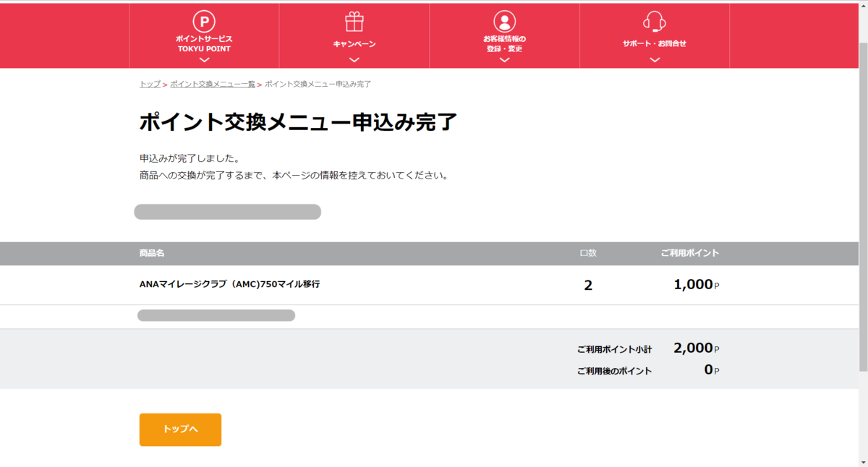Expand chevron under キャンペーン menu
Screen dimensions: 868x467
click(354, 60)
